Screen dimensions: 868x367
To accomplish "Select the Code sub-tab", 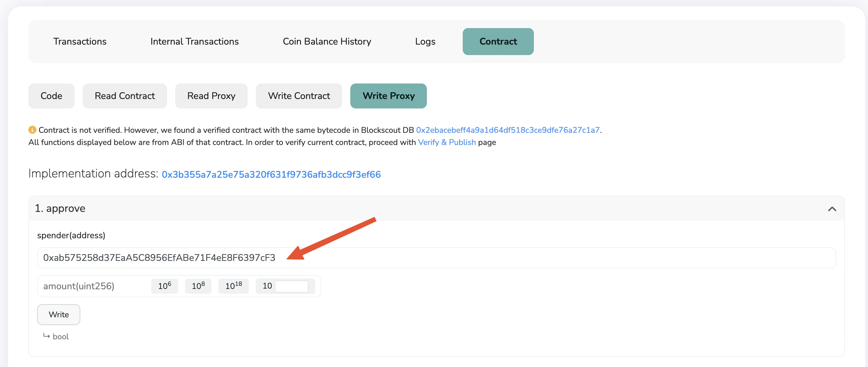I will coord(51,96).
